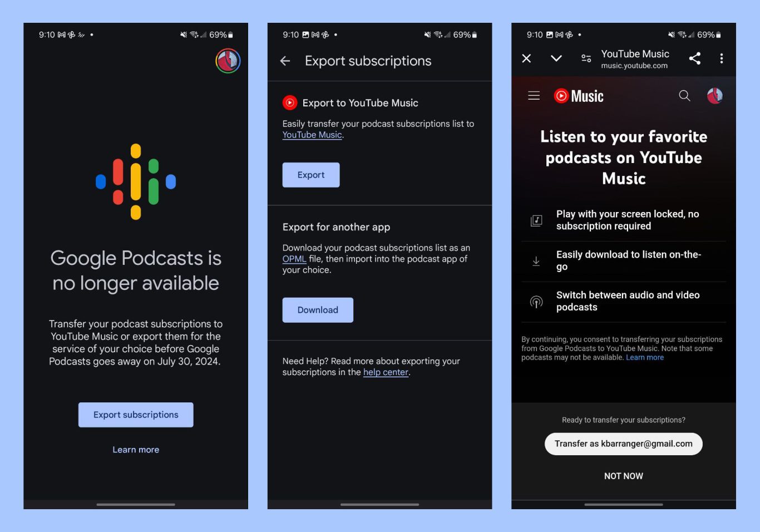Image resolution: width=760 pixels, height=532 pixels.
Task: Dismiss with the NOT NOW button
Action: click(624, 476)
